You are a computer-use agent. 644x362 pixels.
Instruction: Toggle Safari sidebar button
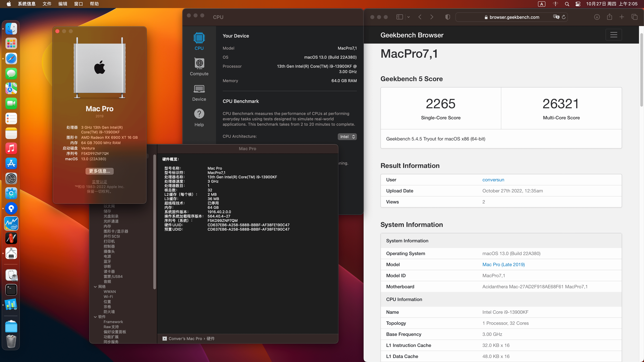coord(399,17)
